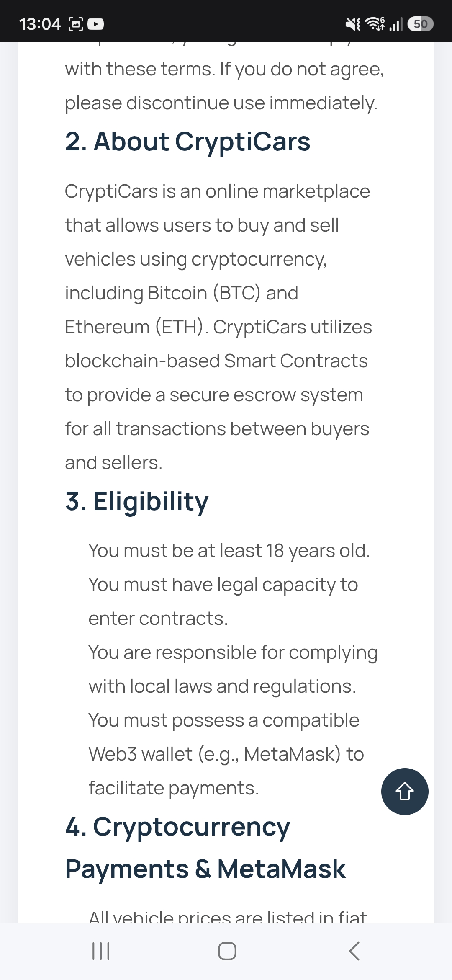The width and height of the screenshot is (452, 980).
Task: Tap "blockchain-based Smart Contracts" text
Action: coord(216,361)
